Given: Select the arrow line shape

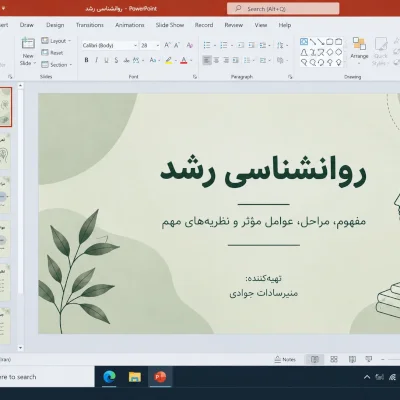Looking at the screenshot, I should (x=321, y=42).
